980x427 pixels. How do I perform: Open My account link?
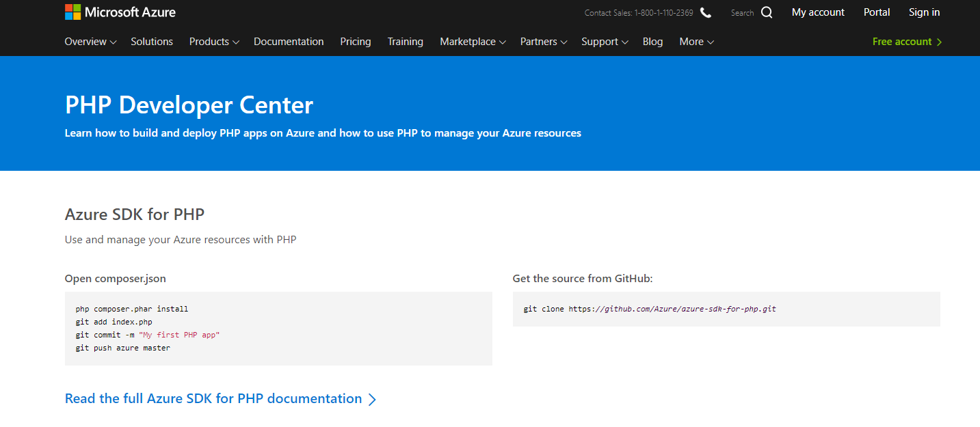click(818, 12)
